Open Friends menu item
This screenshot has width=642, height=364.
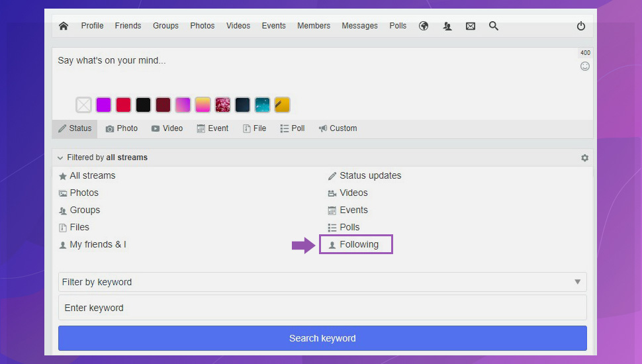point(128,26)
